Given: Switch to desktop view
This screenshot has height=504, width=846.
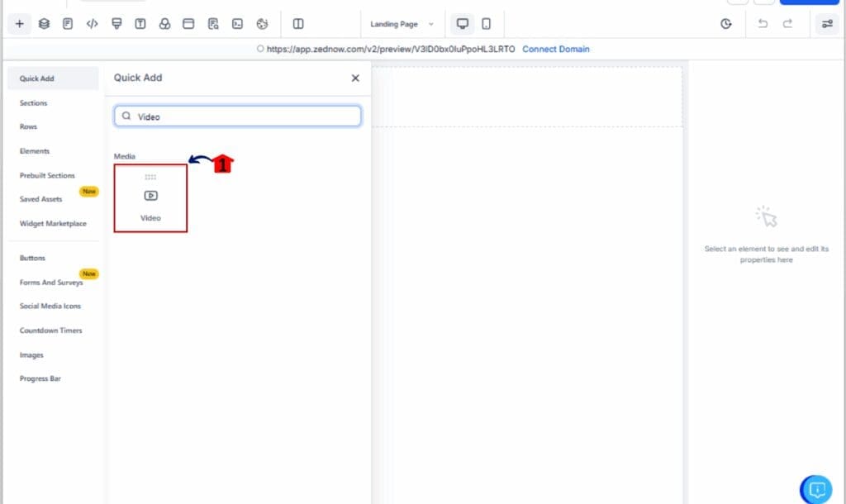Looking at the screenshot, I should point(463,24).
